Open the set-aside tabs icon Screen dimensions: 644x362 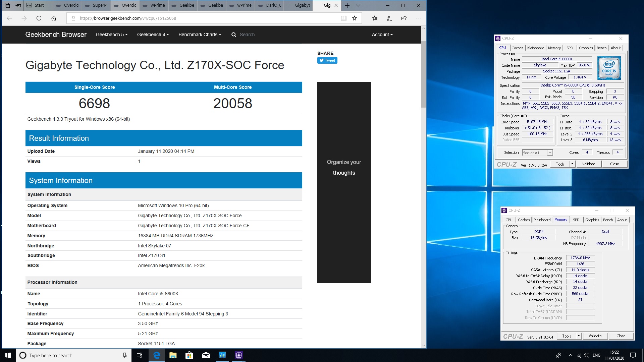click(7, 5)
